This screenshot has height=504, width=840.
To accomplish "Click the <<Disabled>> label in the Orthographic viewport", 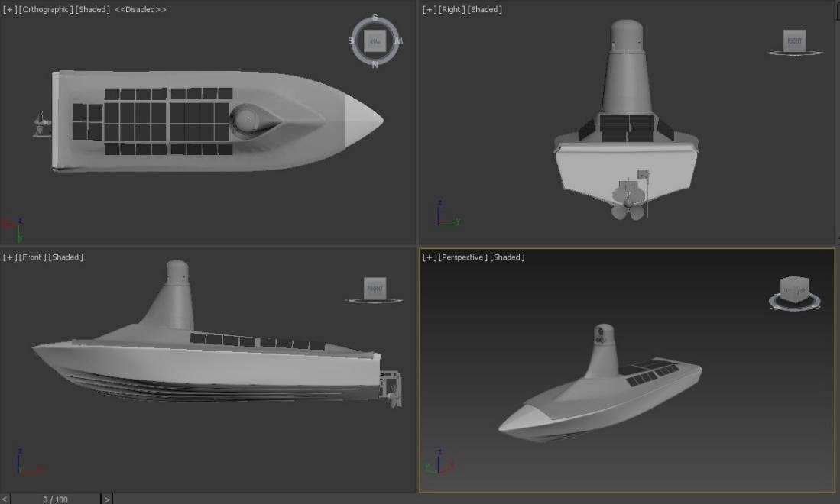I will [141, 10].
